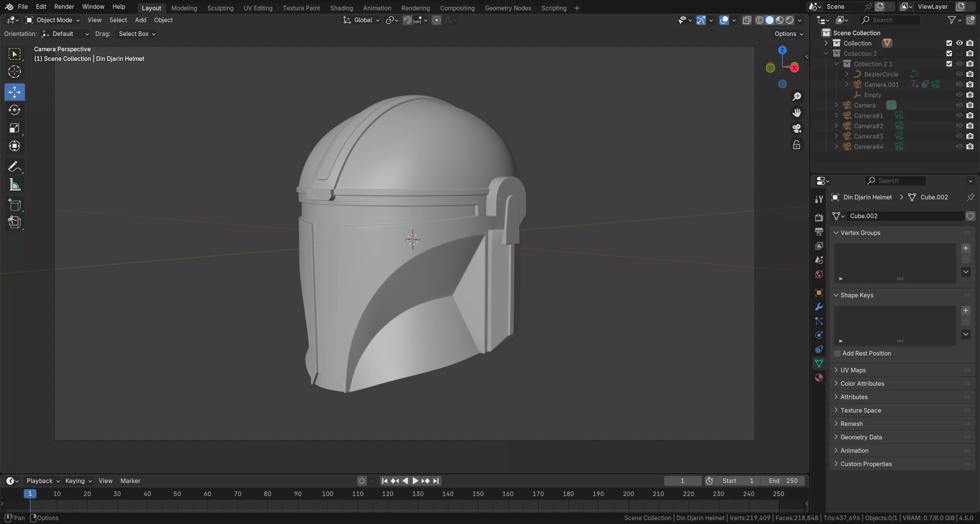
Task: Click the zoom magnifier viewport icon
Action: (x=797, y=96)
